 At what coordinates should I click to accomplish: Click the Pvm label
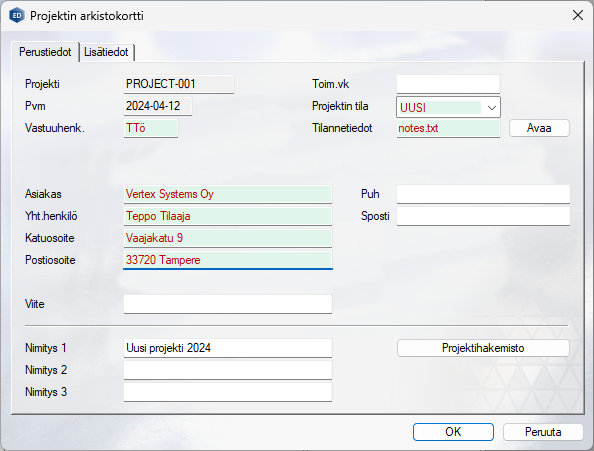(x=35, y=106)
